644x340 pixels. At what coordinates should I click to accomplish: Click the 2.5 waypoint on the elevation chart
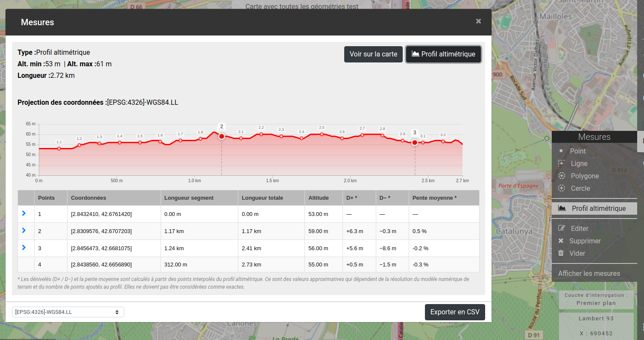[x=322, y=134]
